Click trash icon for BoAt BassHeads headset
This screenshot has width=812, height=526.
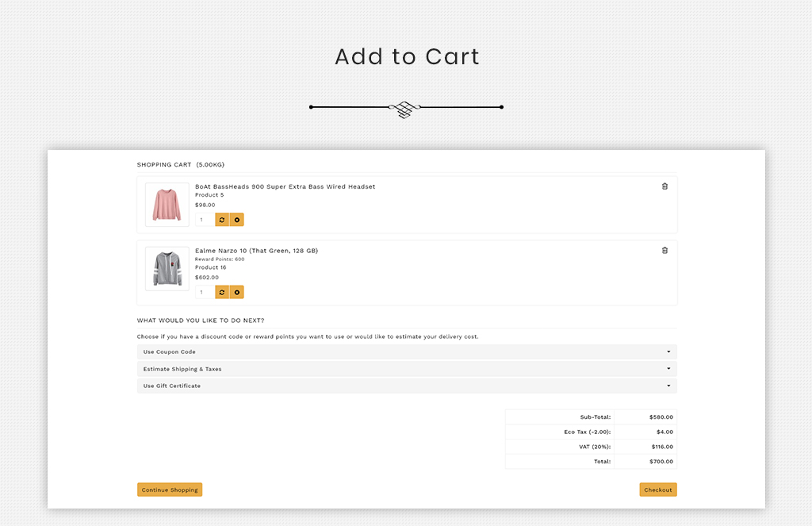click(665, 186)
